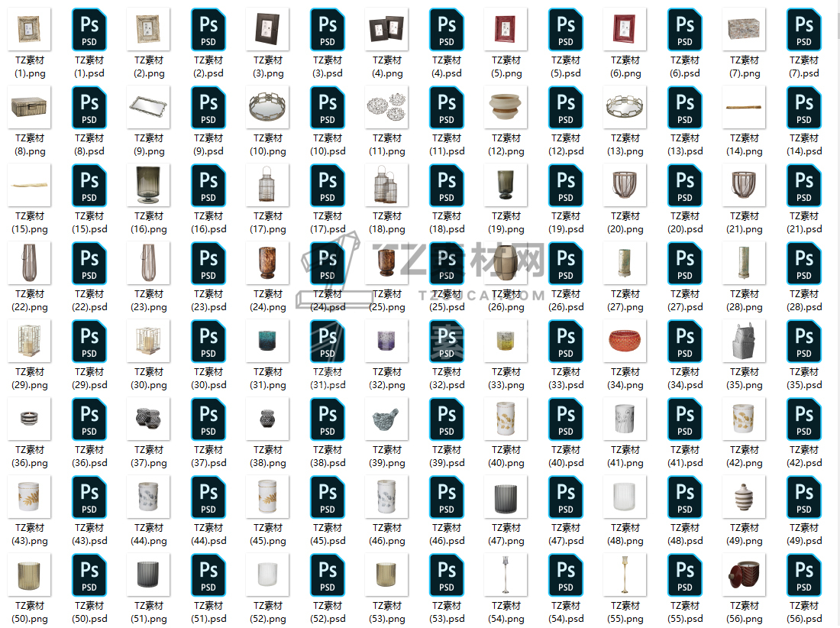This screenshot has width=840, height=628.
Task: Click the TZ素材 (33).psd icon
Action: click(x=566, y=342)
